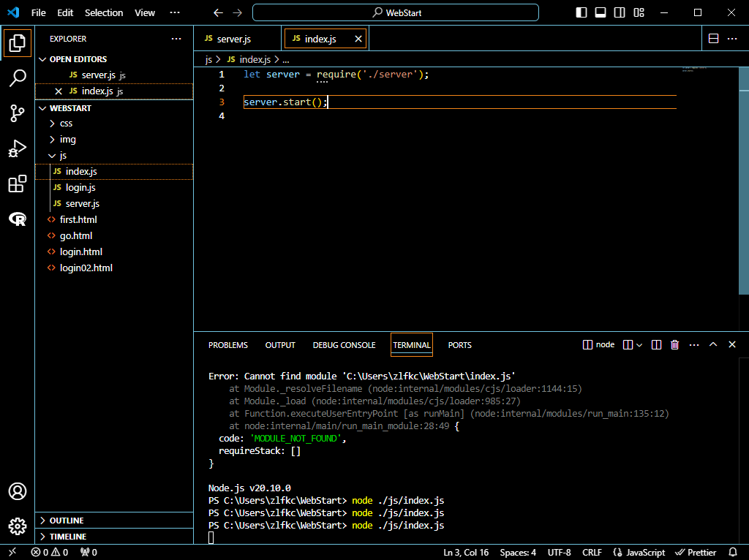Toggle the secondary side bar
This screenshot has width=749, height=560.
(620, 13)
